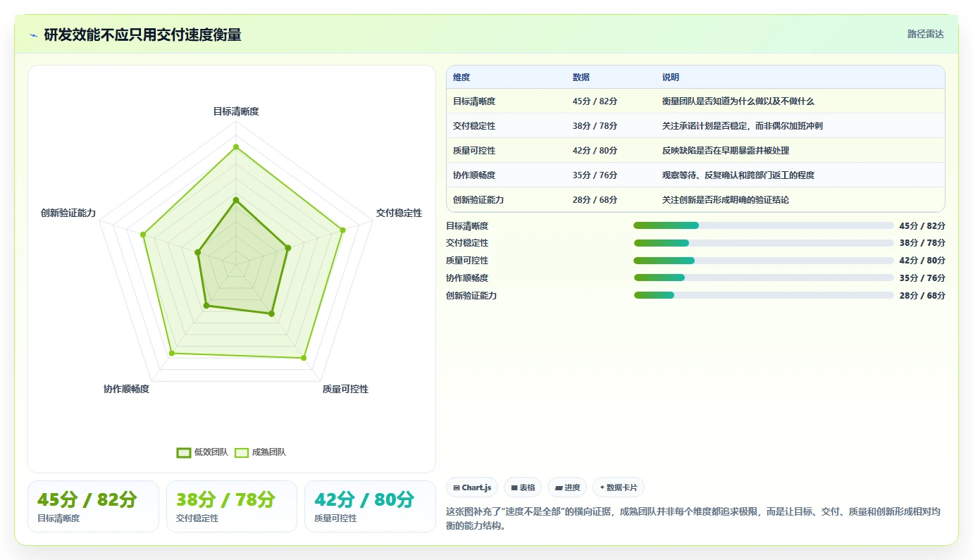The image size is (973, 560).
Task: Open the 交付稳定性 data card
Action: point(232,506)
